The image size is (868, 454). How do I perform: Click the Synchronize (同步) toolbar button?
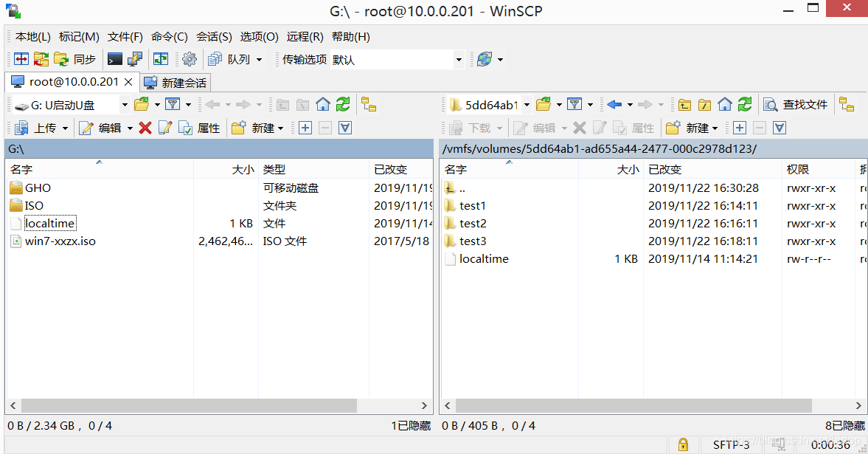(74, 59)
